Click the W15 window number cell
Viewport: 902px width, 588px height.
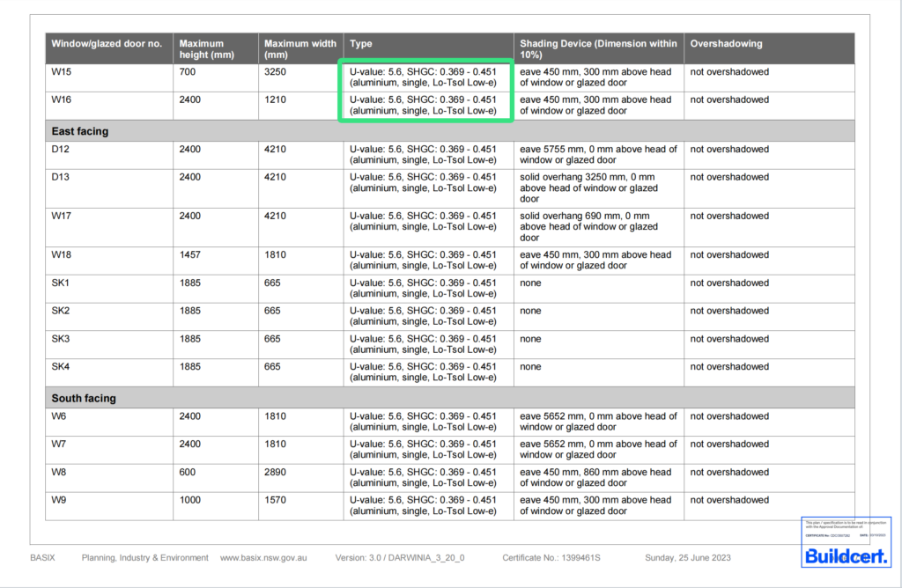[60, 71]
